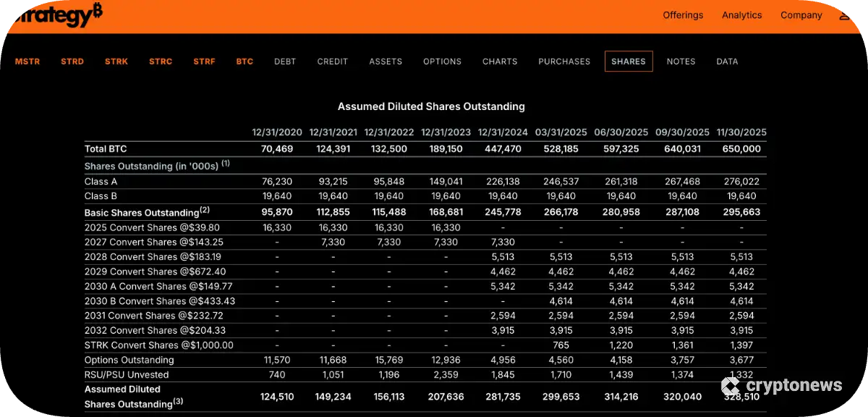Select the STRD ticker tab
Image resolution: width=868 pixels, height=417 pixels.
click(x=72, y=62)
